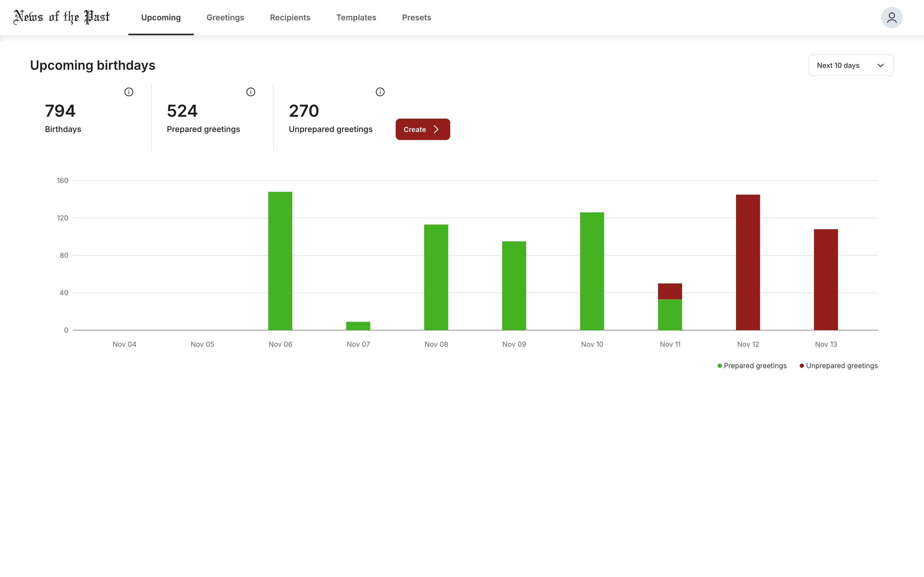Screen dimensions: 924x577
Task: Toggle Prepared greetings series in the legend
Action: point(755,365)
